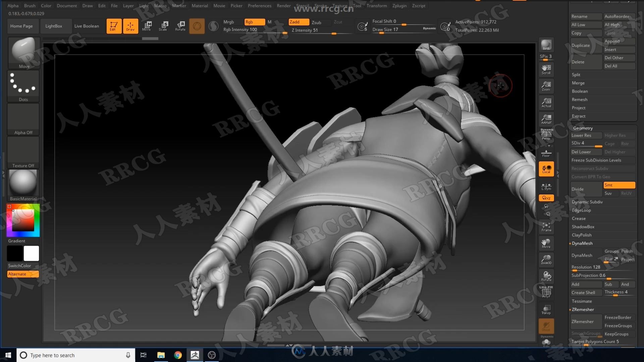644x362 pixels.
Task: Click the Actual size icon
Action: click(546, 103)
